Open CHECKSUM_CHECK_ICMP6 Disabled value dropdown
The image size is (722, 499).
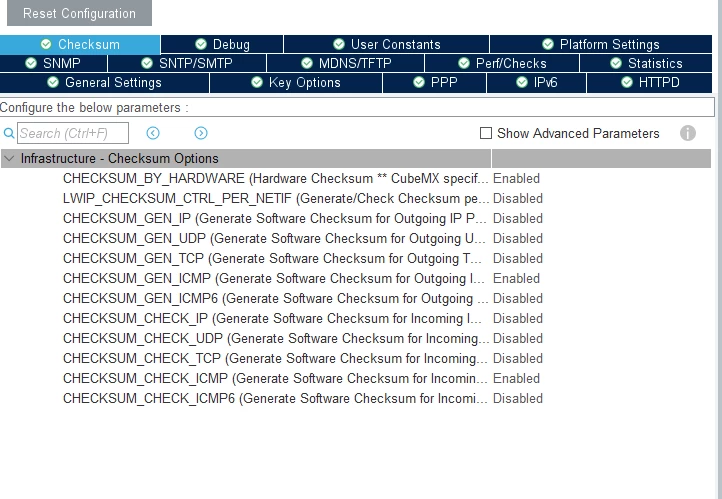point(518,399)
